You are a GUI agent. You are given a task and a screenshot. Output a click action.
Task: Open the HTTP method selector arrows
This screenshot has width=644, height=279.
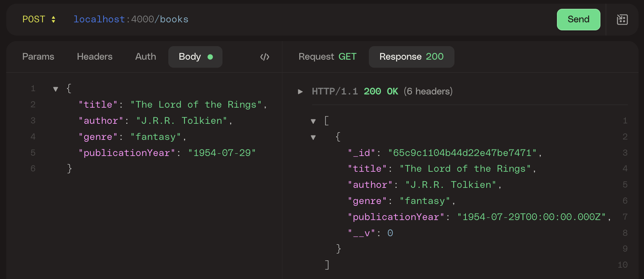tap(53, 19)
